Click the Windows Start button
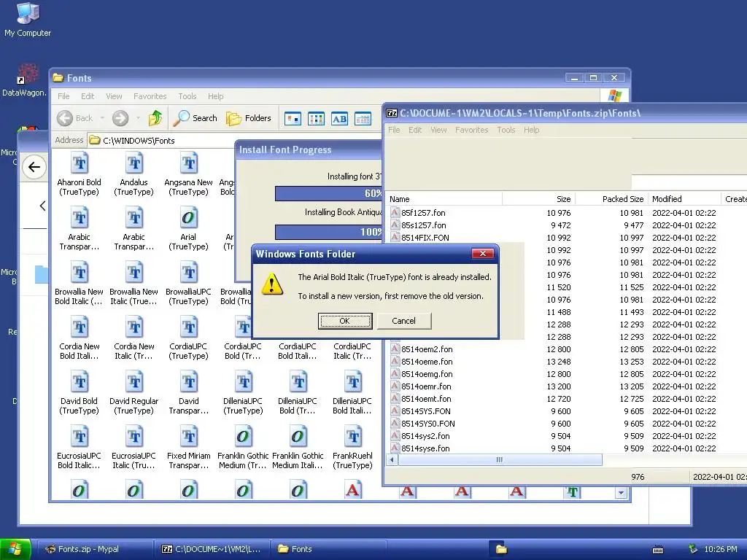Viewport: 747px width, 560px height. click(15, 549)
